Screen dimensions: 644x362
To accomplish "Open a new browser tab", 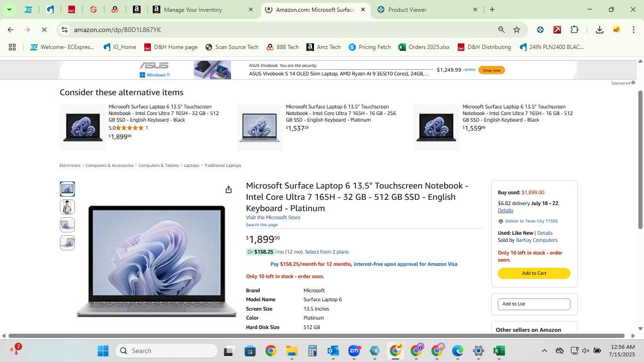I will coord(492,9).
